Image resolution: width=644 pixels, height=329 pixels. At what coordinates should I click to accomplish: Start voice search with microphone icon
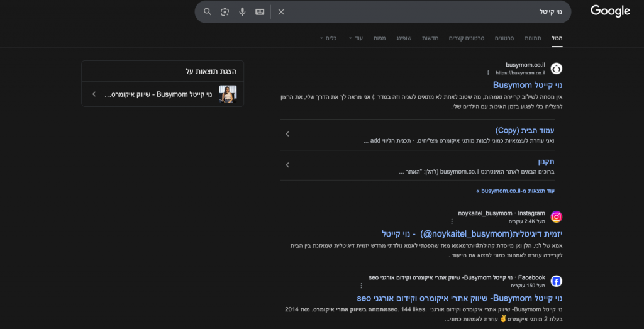pyautogui.click(x=242, y=12)
